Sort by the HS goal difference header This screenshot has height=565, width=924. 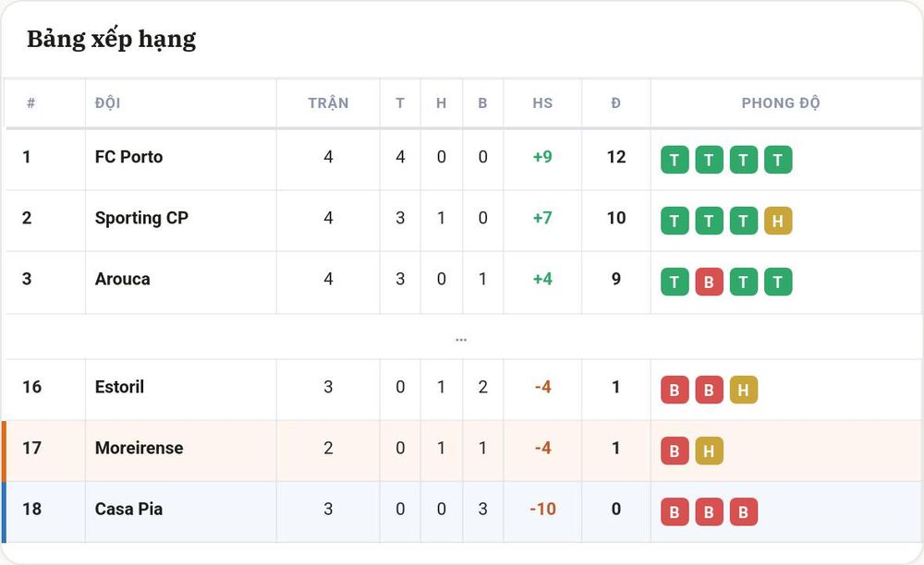coord(542,103)
